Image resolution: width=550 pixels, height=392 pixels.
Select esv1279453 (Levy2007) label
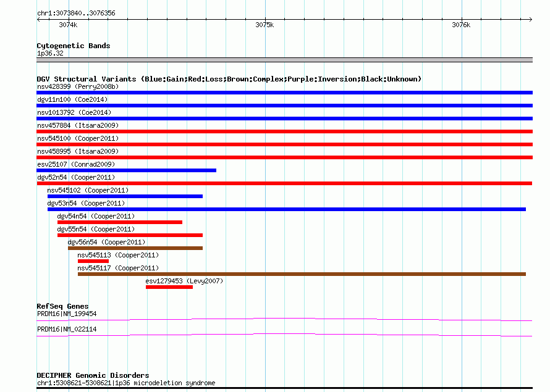tap(184, 281)
